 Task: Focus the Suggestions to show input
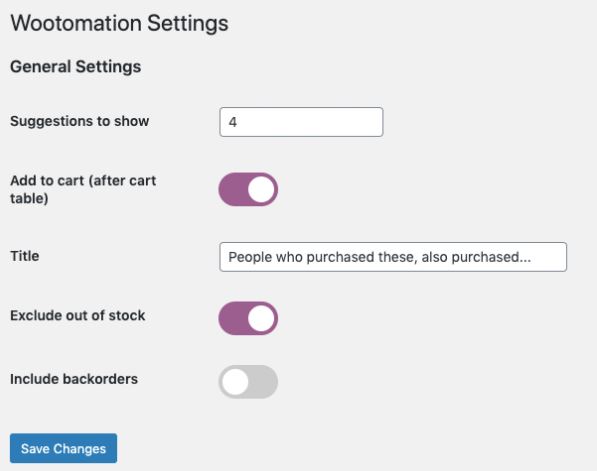[x=301, y=122]
